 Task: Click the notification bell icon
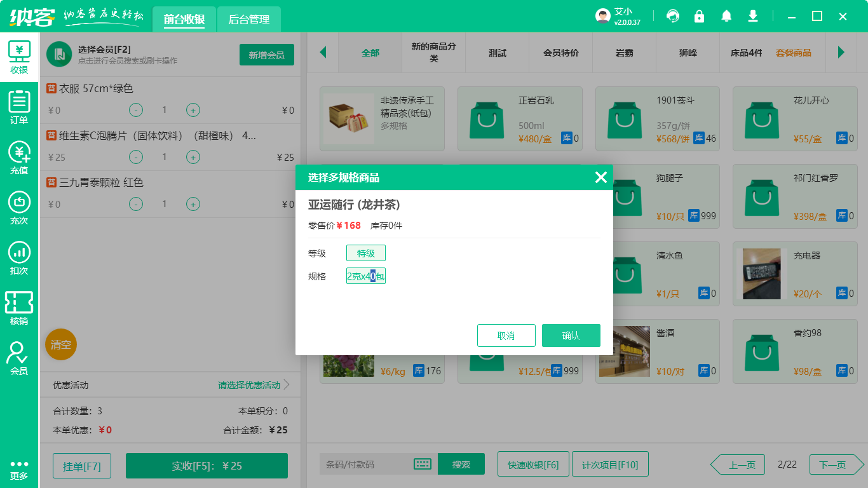(726, 16)
